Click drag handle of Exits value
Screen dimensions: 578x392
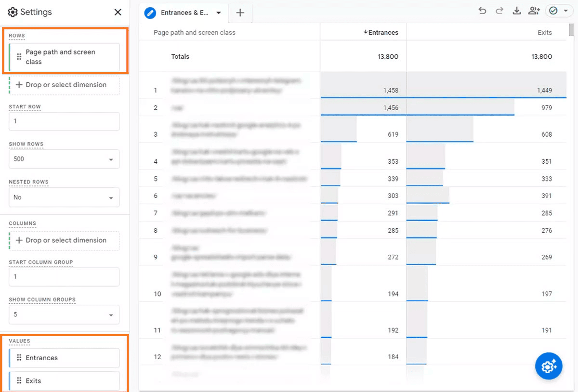[x=19, y=380]
